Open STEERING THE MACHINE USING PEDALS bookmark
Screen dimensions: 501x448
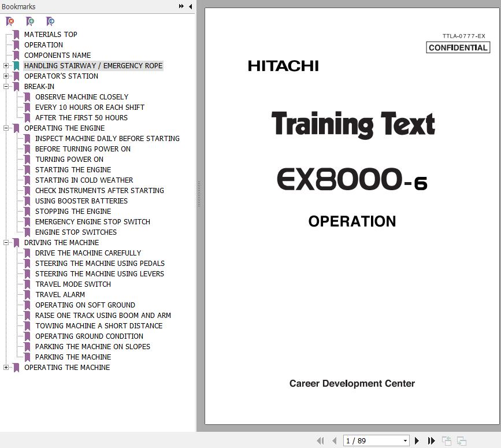click(100, 264)
